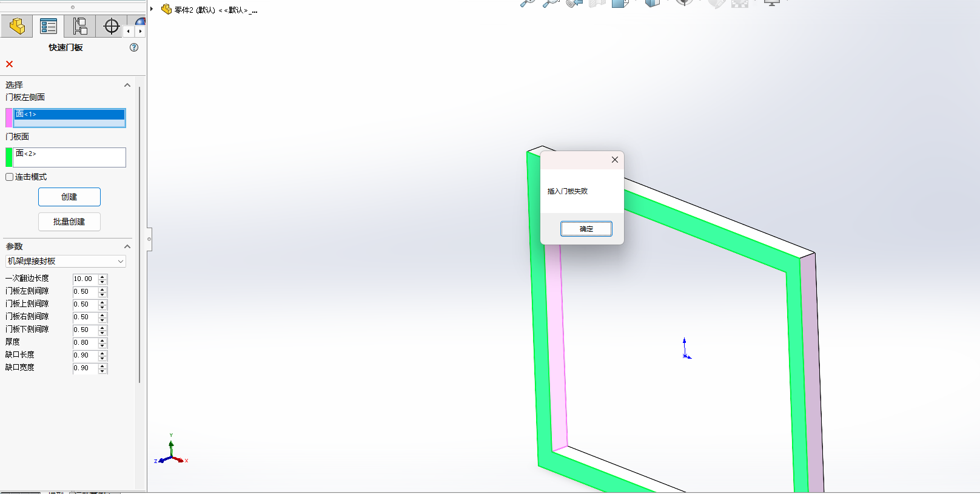The width and height of the screenshot is (980, 494).
Task: Click the 插入门板失败 message text
Action: pos(568,191)
